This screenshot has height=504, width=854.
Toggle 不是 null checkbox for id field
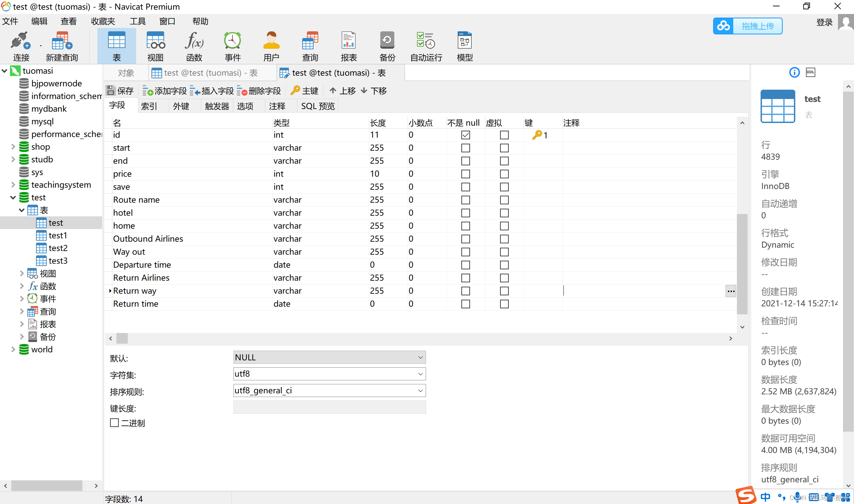click(466, 135)
